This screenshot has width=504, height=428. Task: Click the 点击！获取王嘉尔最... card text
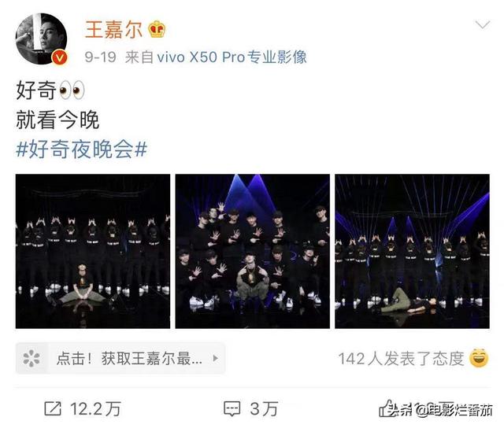click(x=129, y=358)
